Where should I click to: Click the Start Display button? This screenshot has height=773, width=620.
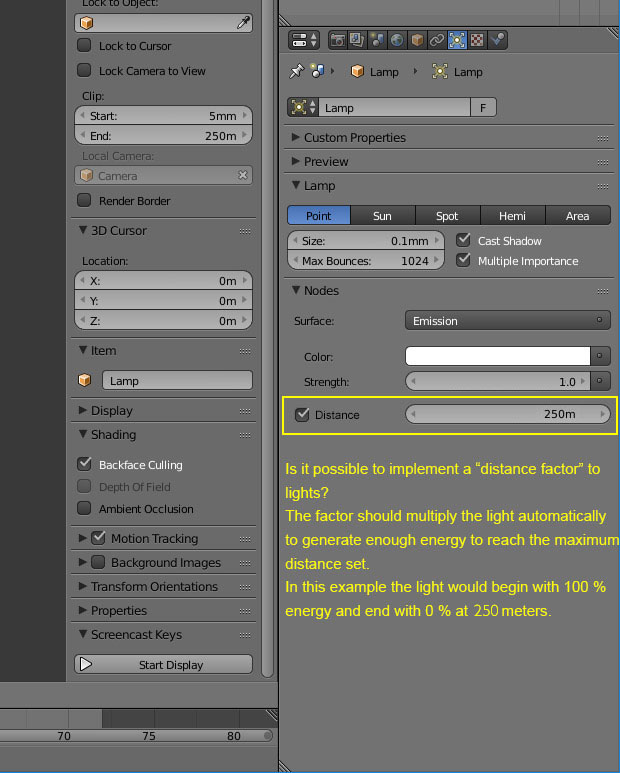pos(163,664)
